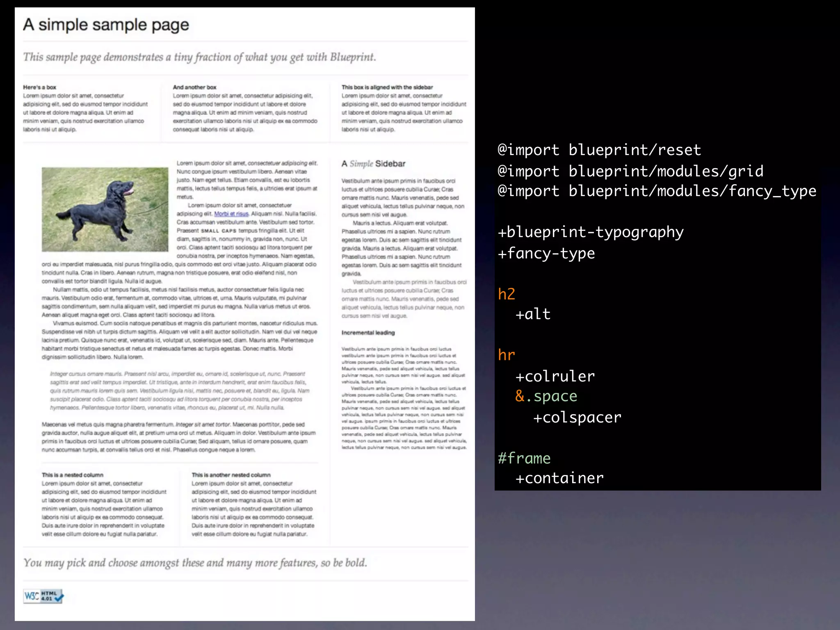Click the '@import blueprint/reset' code line
This screenshot has width=840, height=630.
tap(599, 150)
